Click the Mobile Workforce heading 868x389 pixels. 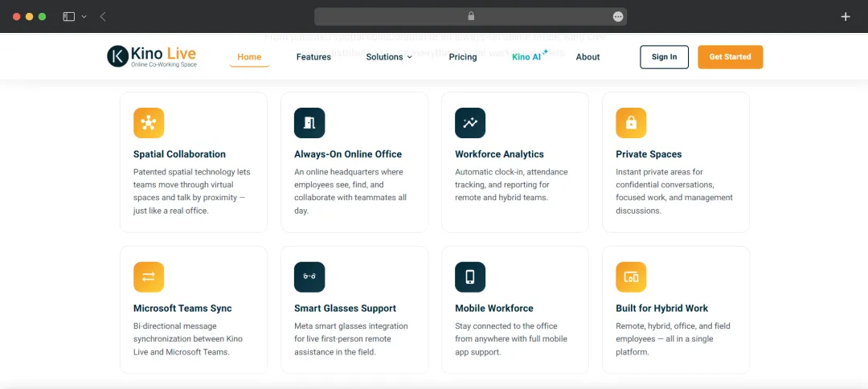[494, 308]
